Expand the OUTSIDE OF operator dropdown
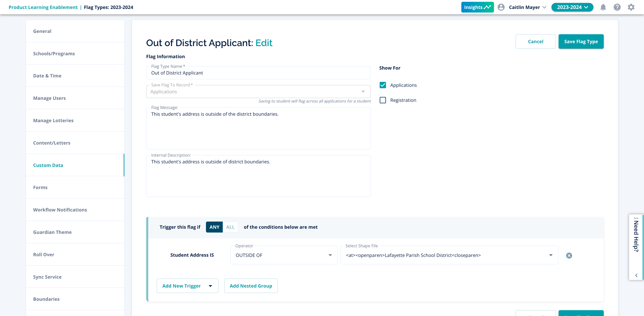The height and width of the screenshot is (316, 644). click(284, 255)
